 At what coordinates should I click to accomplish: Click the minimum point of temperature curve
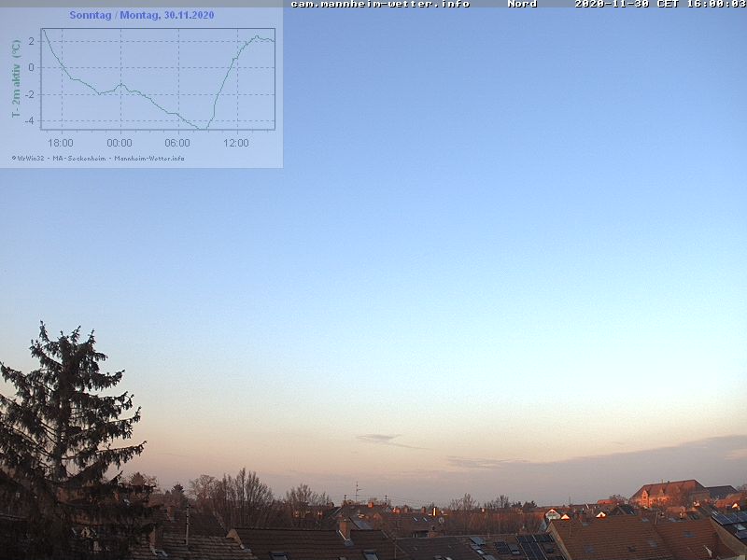pos(205,128)
